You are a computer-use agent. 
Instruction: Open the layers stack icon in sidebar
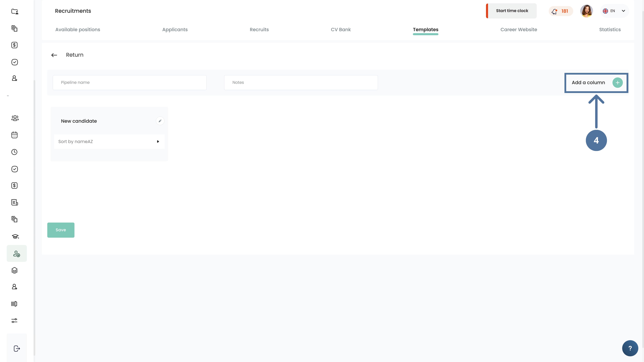tap(14, 270)
